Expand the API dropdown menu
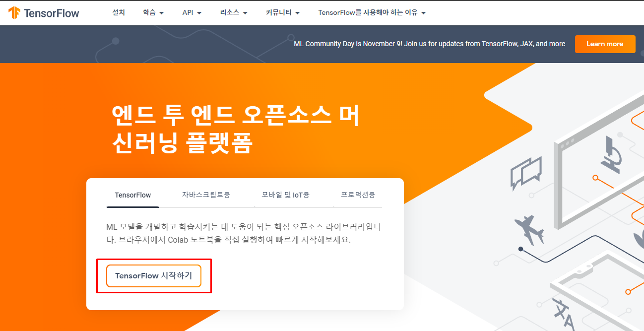Viewport: 644px width, 331px height. [192, 12]
